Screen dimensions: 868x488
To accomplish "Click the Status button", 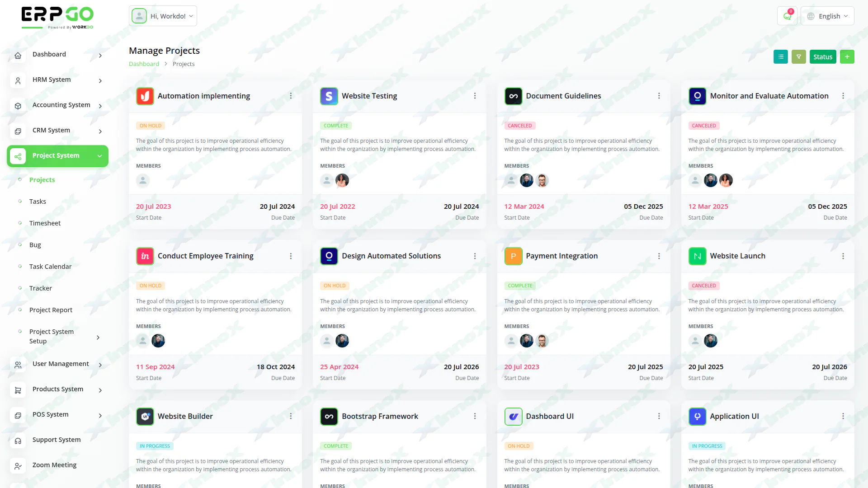I will 822,57.
